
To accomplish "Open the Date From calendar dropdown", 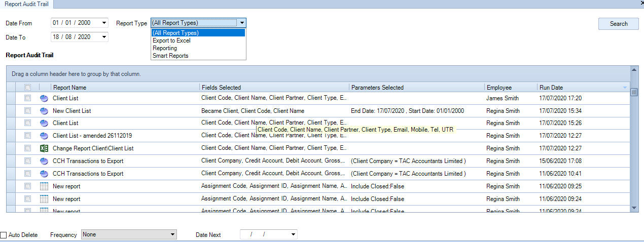I will [x=104, y=23].
